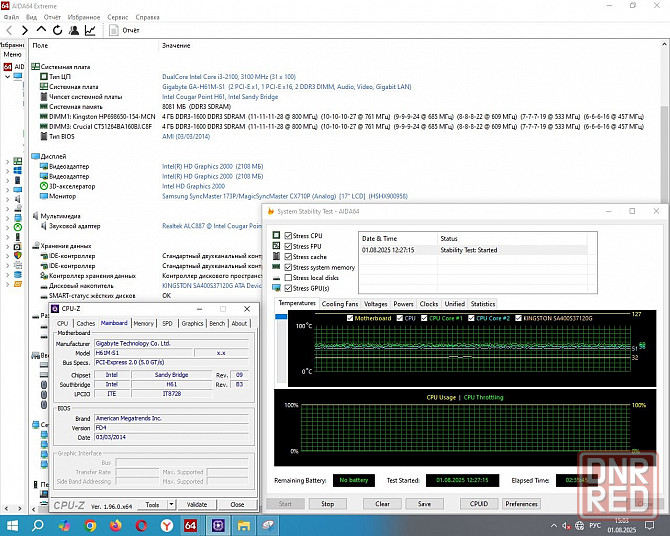
Task: Open the Избранное menu
Action: coord(84,17)
